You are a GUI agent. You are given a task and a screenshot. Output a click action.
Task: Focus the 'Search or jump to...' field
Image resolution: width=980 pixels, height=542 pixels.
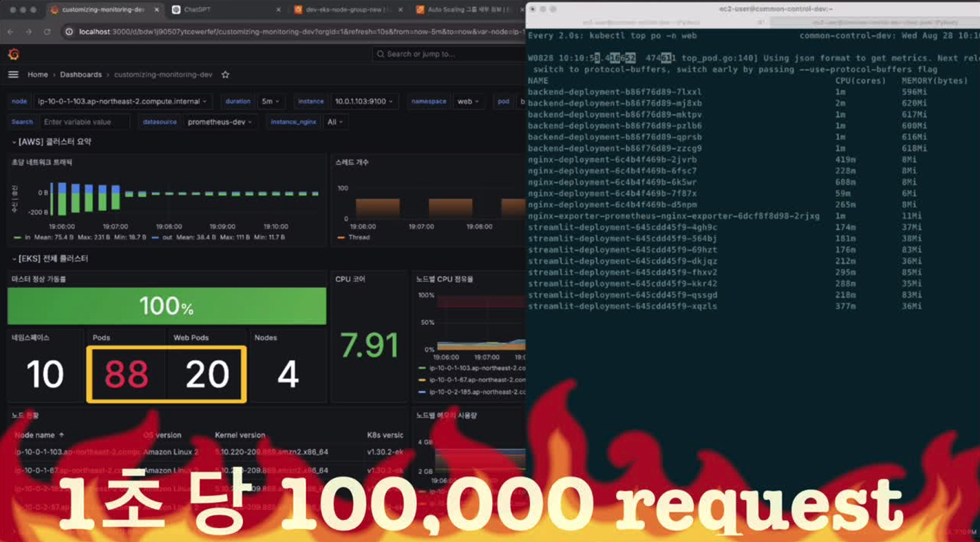tap(447, 54)
